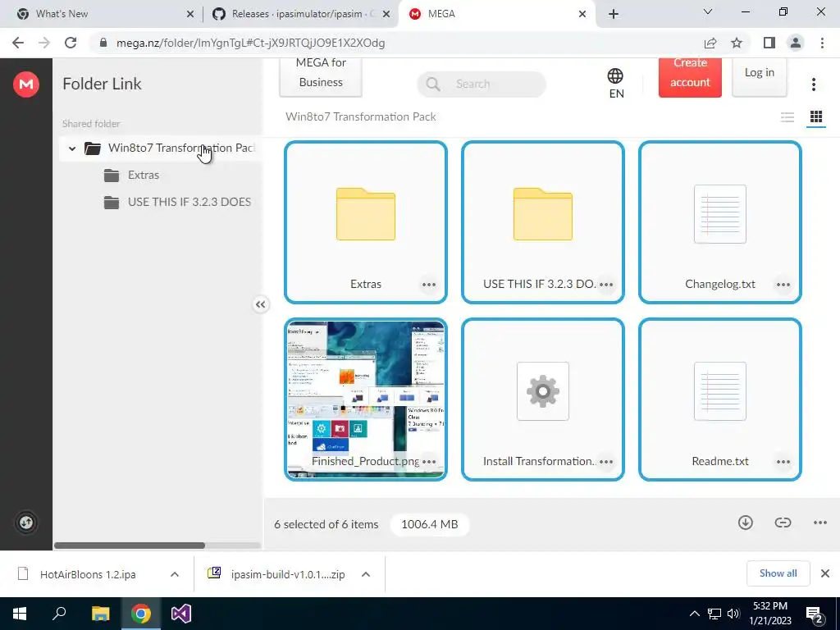Click Show all downloads button
Viewport: 840px width, 630px height.
tap(778, 573)
